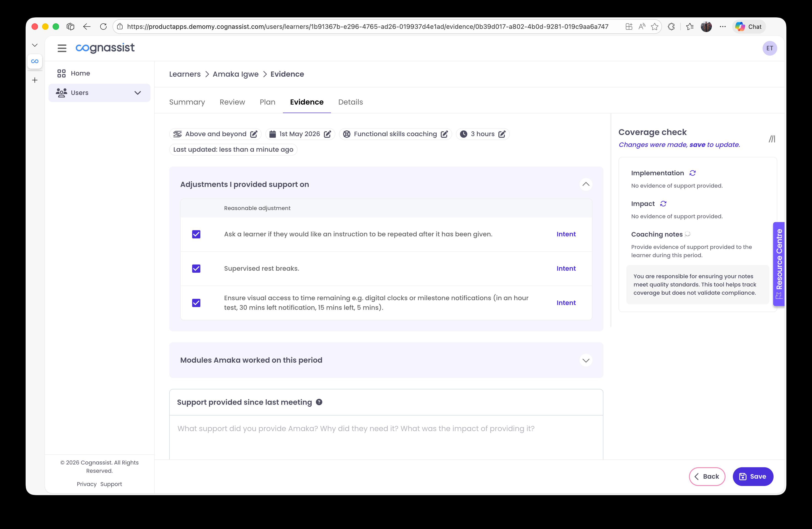Open the Plan tab
Screen dimensions: 812x529
pos(267,102)
